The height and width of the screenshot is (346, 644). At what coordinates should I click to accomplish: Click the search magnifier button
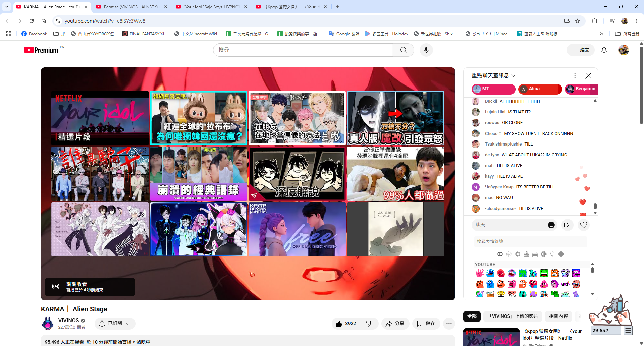(x=404, y=50)
